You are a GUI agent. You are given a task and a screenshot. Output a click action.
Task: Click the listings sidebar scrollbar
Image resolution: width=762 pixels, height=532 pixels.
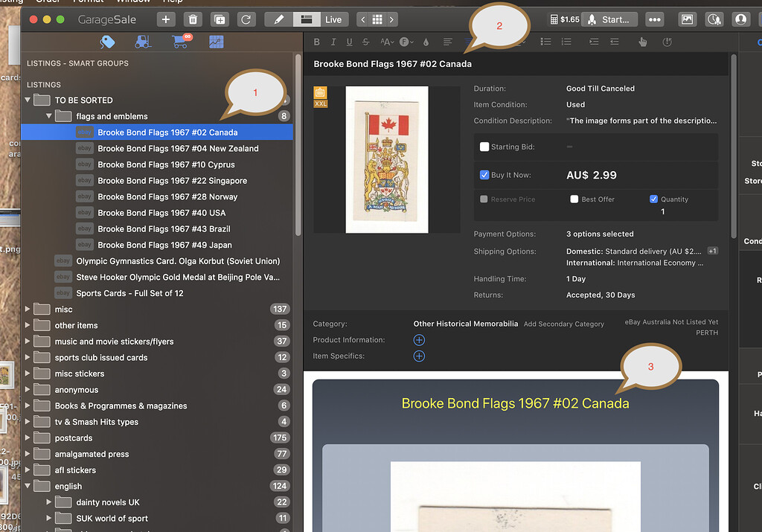coord(298,145)
